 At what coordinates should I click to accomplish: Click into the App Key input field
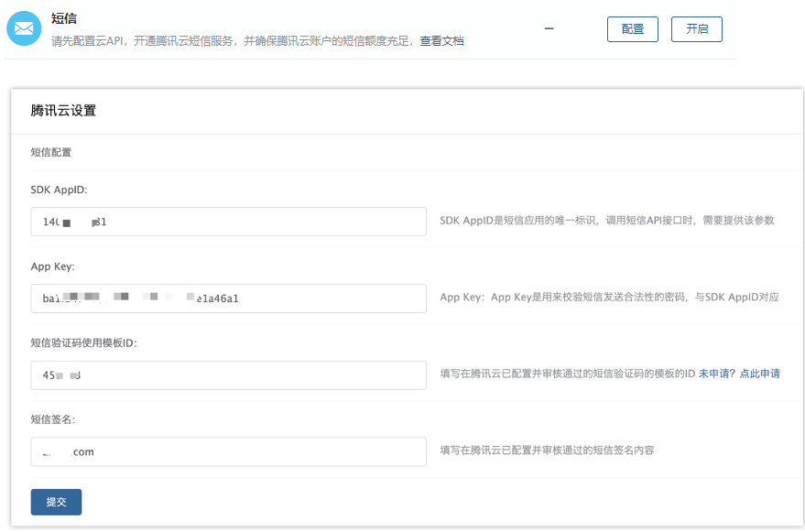pyautogui.click(x=228, y=299)
